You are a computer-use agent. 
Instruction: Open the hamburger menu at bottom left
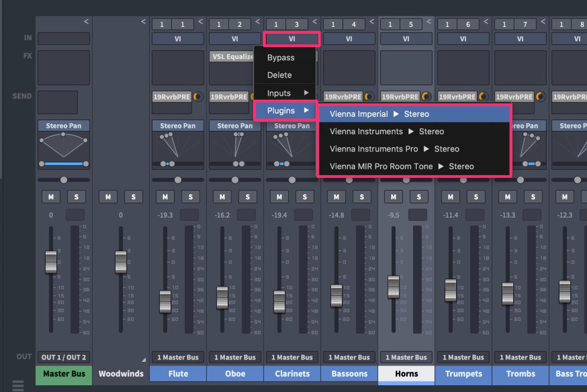point(18,386)
